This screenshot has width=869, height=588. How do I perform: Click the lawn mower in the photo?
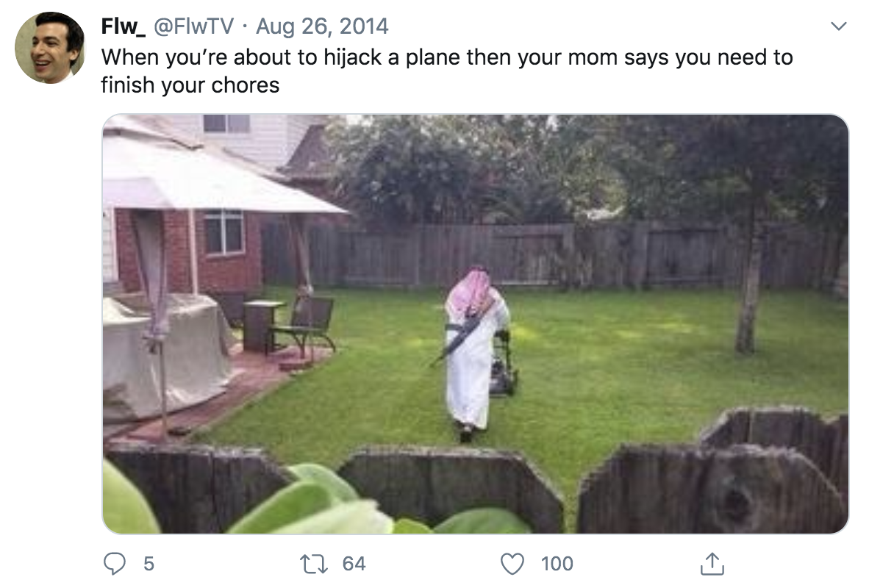pos(503,364)
